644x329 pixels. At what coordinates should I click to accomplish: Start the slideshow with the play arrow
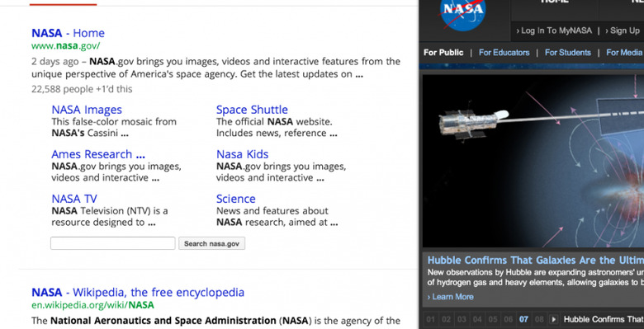(554, 319)
